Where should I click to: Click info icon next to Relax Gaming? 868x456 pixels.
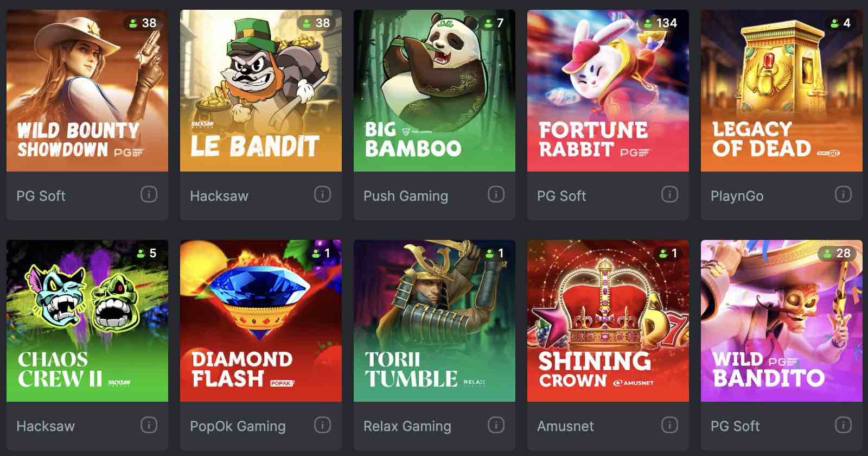496,425
